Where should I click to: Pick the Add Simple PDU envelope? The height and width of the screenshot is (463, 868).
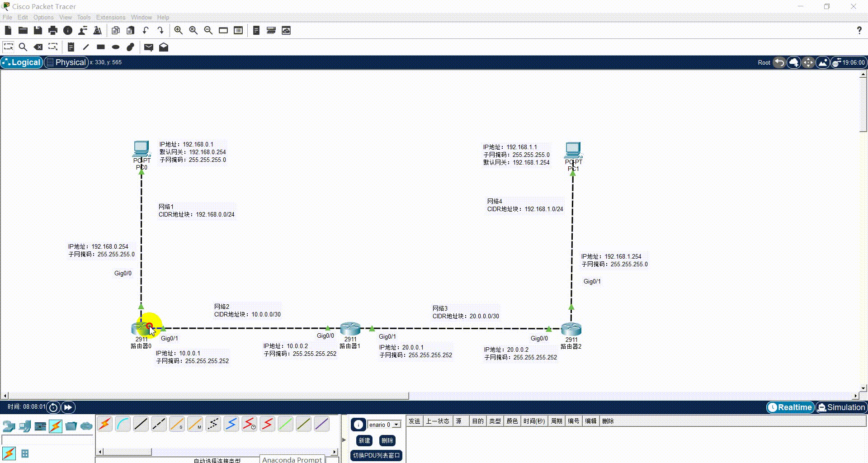(149, 47)
